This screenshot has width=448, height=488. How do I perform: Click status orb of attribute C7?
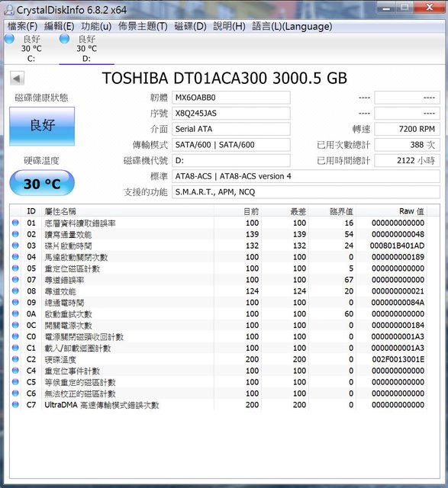point(15,405)
